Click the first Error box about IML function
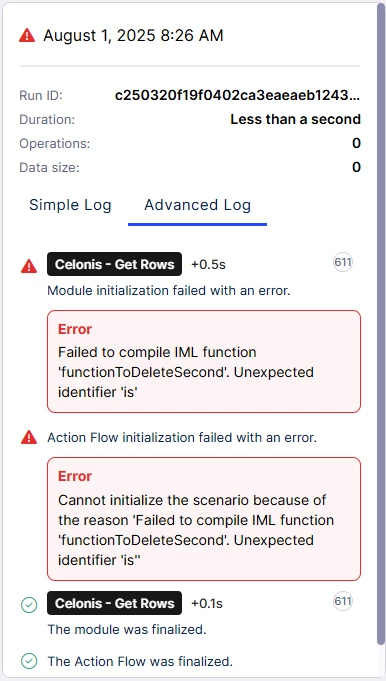Viewport: 386px width, 681px height. tap(204, 361)
